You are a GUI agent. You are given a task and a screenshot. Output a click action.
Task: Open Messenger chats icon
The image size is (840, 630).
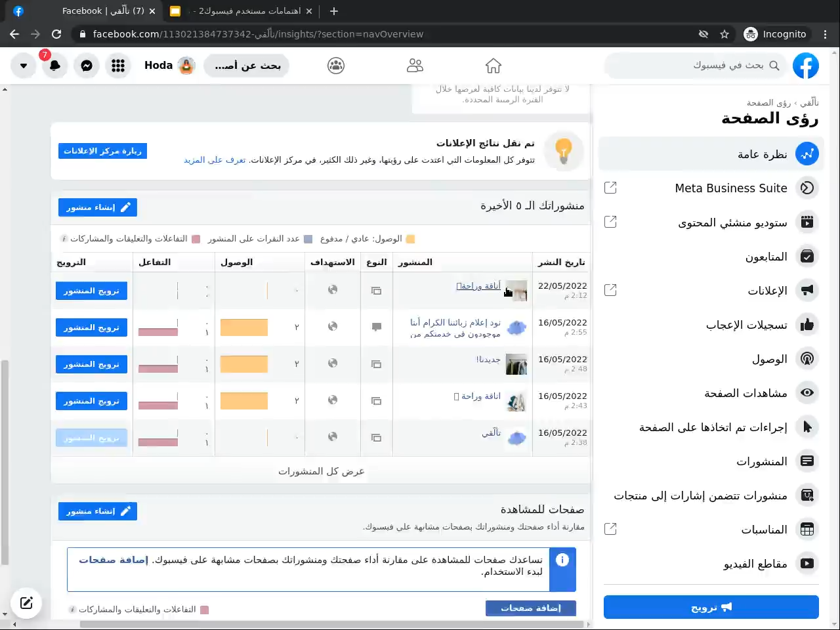tap(87, 66)
